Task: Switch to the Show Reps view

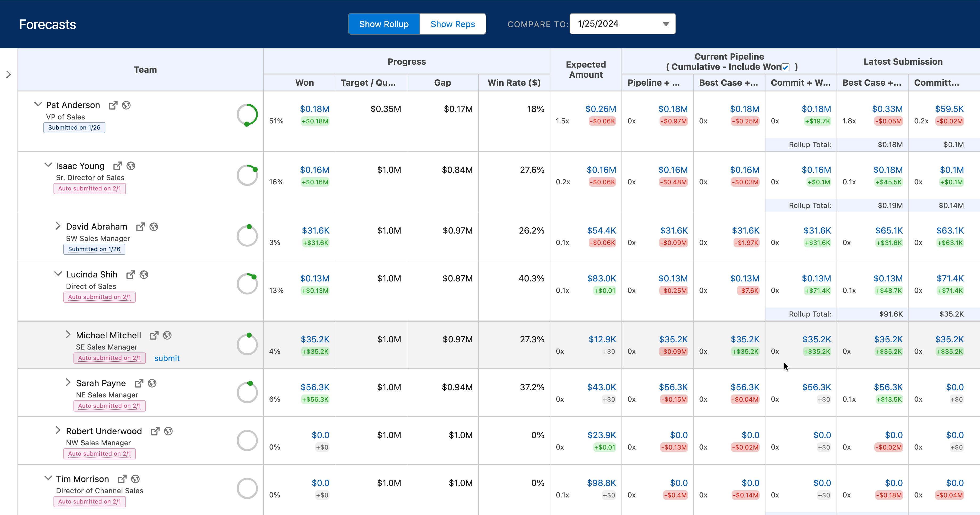Action: coord(452,24)
